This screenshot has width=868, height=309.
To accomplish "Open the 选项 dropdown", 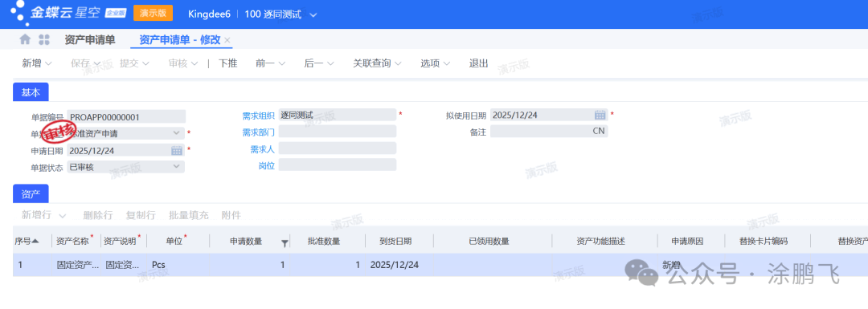I will [x=435, y=63].
